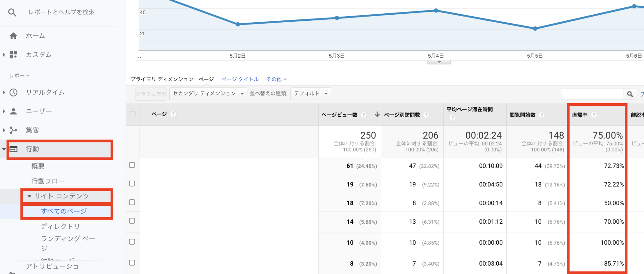Click the 集客 acquisition icon
This screenshot has height=274, width=644.
tap(13, 130)
